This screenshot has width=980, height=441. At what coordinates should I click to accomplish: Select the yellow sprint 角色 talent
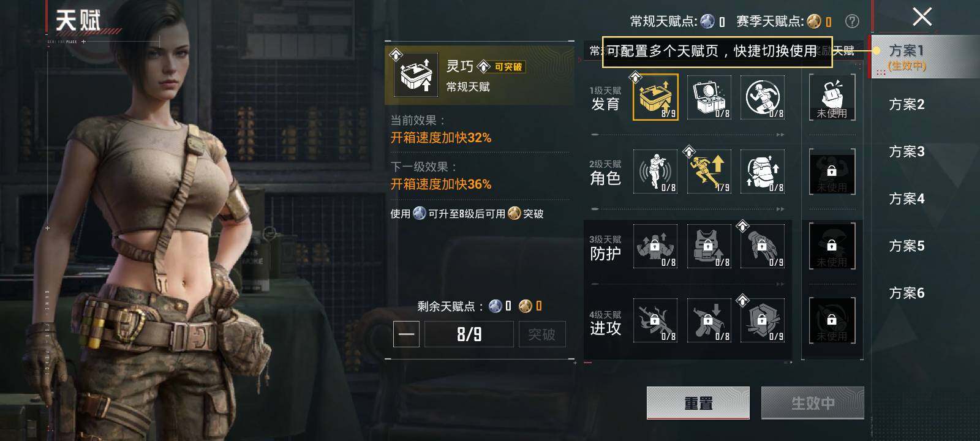pos(709,171)
